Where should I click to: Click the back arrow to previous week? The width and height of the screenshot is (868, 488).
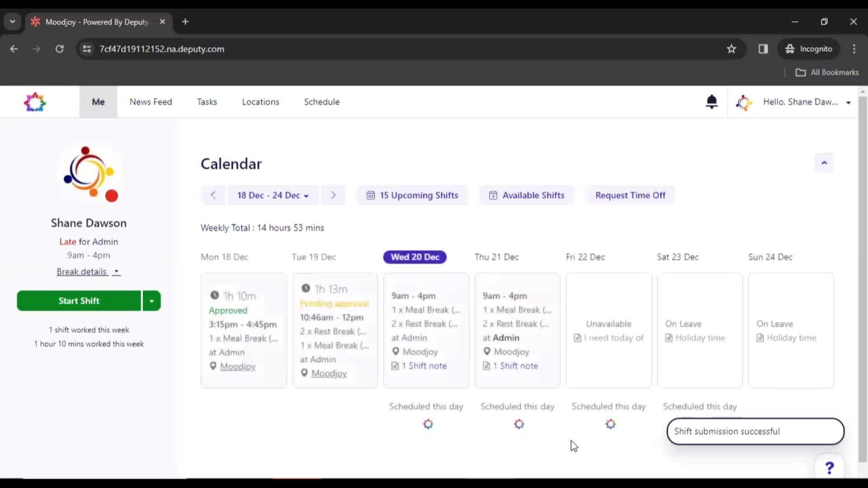coord(213,195)
